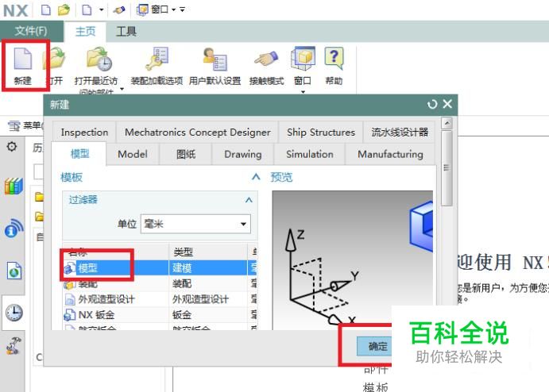Image resolution: width=549 pixels, height=392 pixels.
Task: Select the Inspection tab
Action: pos(84,133)
